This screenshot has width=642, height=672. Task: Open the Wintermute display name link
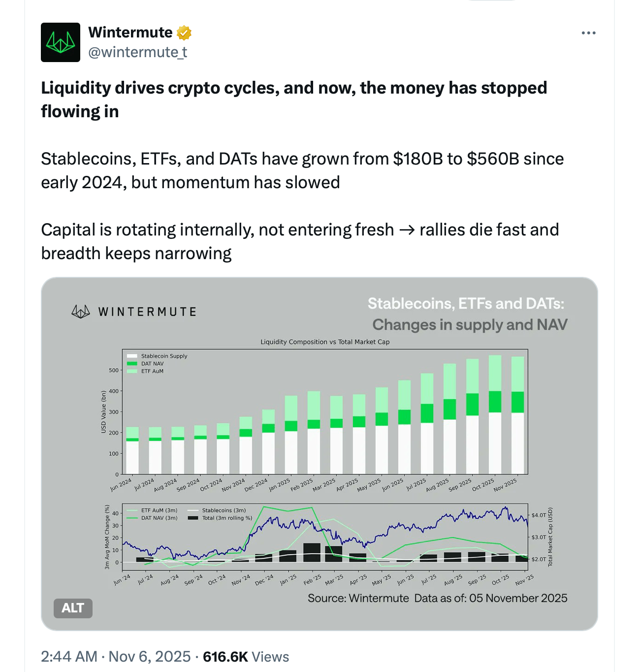point(130,33)
